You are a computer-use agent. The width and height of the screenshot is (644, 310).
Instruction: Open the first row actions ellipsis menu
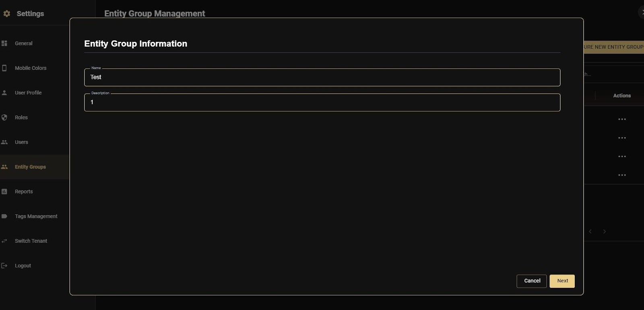(x=622, y=119)
